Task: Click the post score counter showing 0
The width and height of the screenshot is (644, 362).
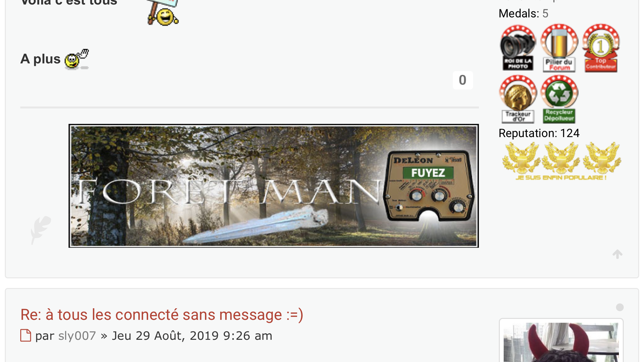Action: pyautogui.click(x=462, y=80)
